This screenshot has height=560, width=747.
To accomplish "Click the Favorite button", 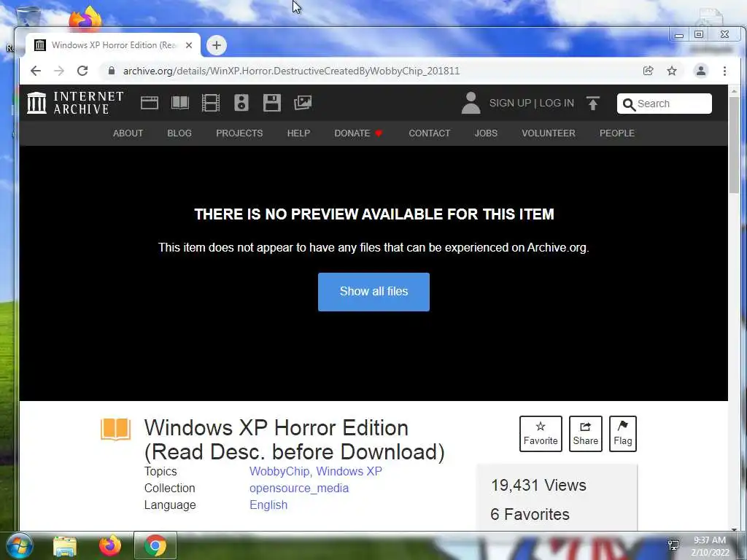I will (x=541, y=434).
